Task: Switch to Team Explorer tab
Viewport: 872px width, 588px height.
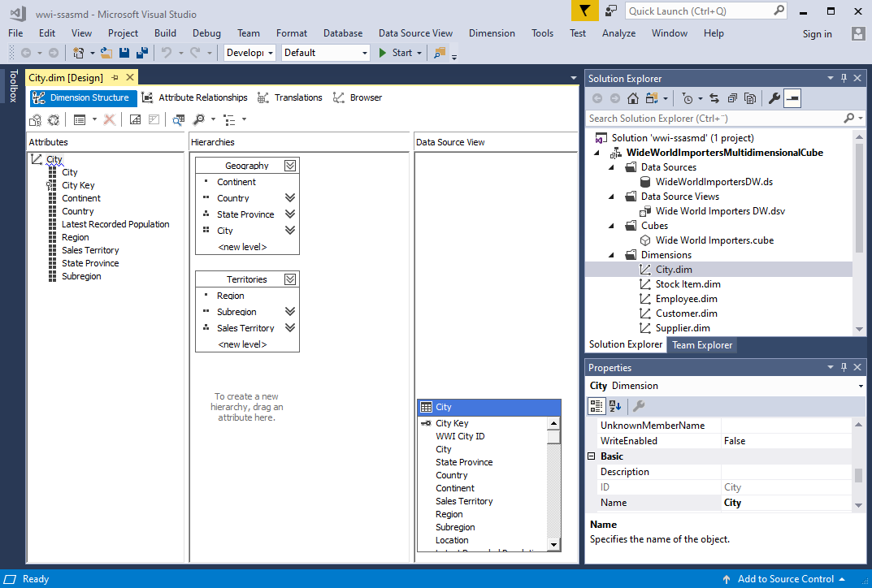Action: click(702, 345)
